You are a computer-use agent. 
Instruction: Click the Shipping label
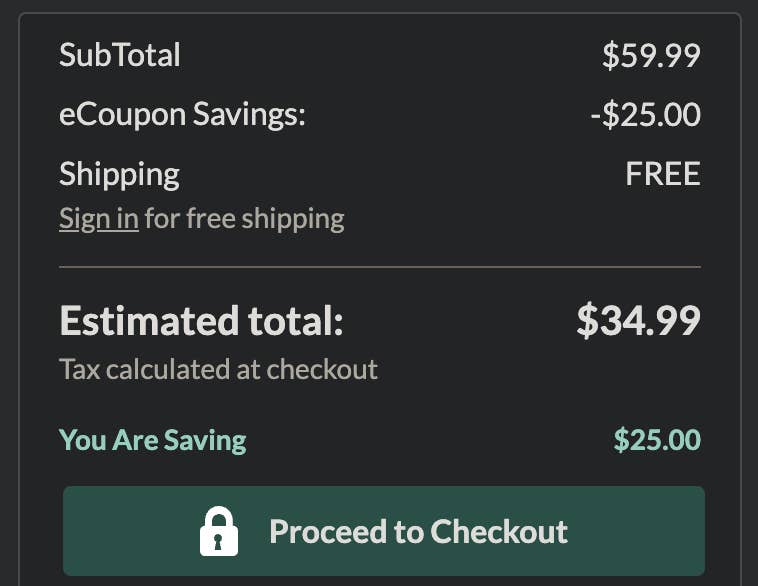(x=119, y=174)
